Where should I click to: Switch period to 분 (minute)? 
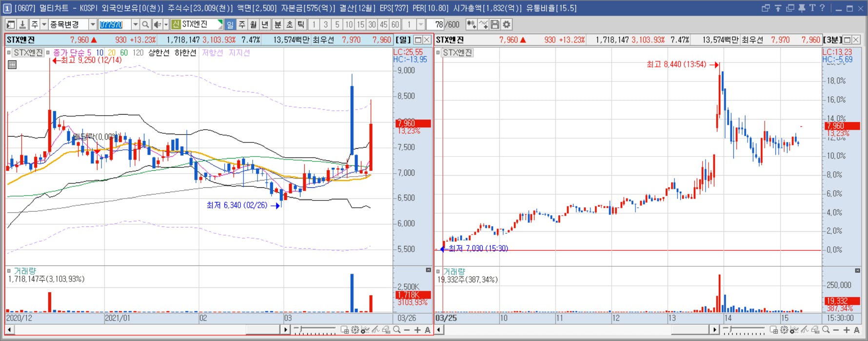[x=277, y=24]
